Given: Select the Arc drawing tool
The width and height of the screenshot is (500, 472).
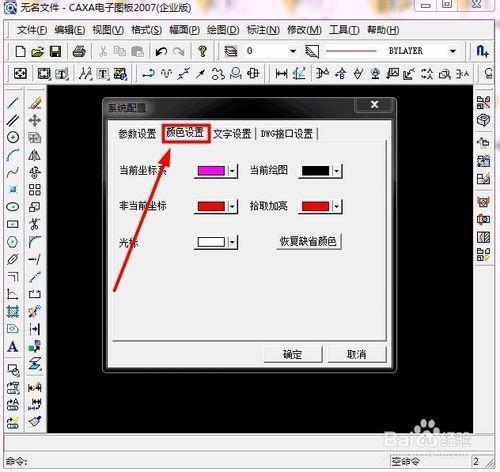Looking at the screenshot, I should (x=13, y=155).
